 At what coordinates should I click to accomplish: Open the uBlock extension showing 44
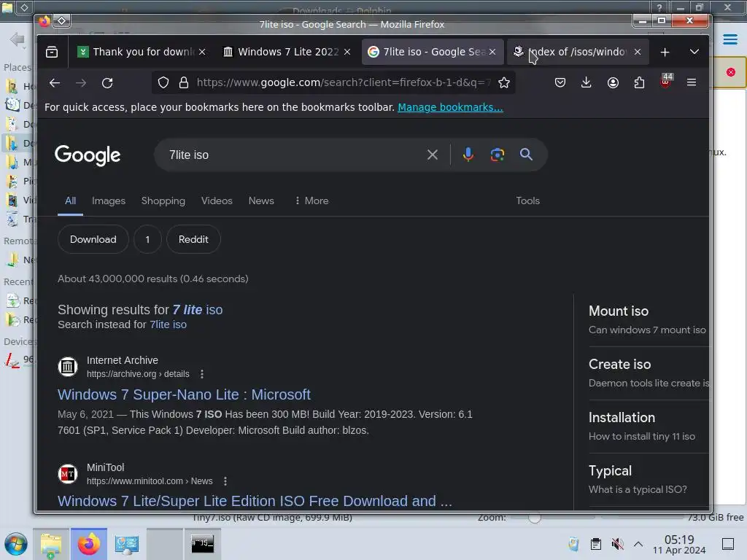click(x=666, y=81)
